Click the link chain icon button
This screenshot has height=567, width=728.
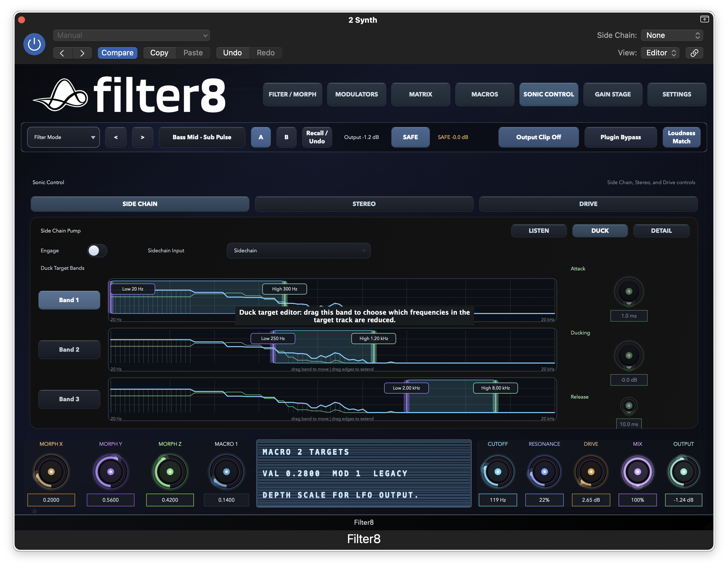(694, 53)
